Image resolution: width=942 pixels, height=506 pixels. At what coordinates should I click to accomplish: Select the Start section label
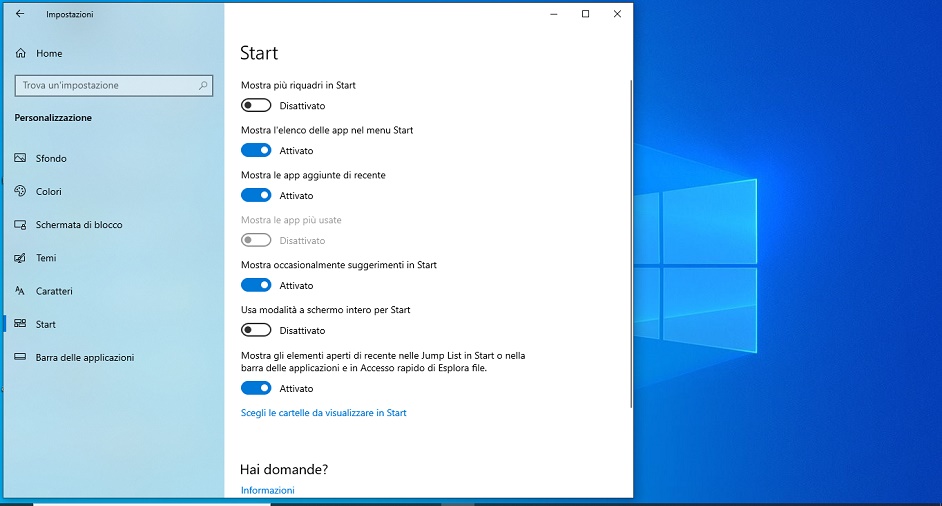[x=46, y=325]
